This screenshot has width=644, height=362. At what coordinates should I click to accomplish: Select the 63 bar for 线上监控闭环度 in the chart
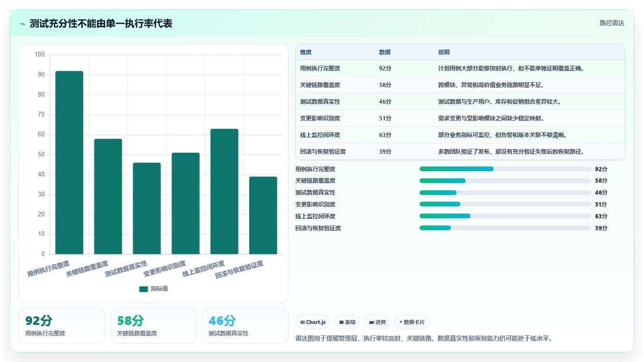[224, 191]
